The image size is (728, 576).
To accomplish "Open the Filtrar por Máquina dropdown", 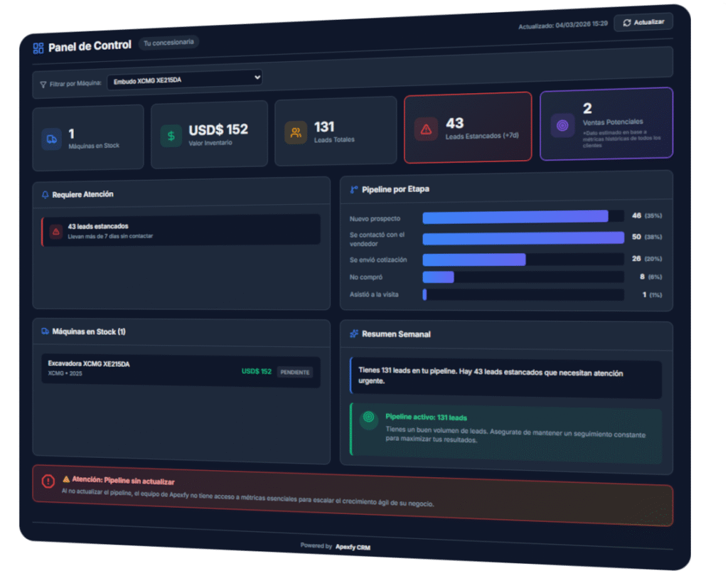I will click(184, 78).
